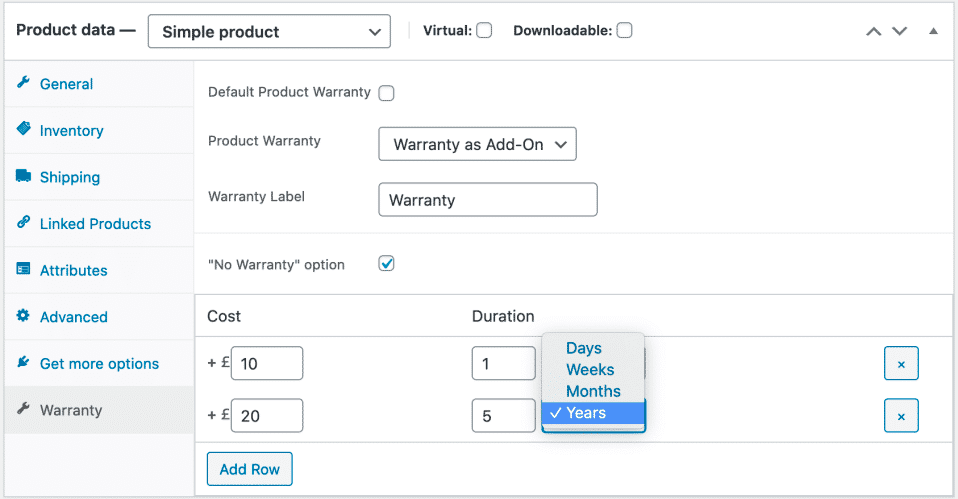Click the Duration column header
958x499 pixels.
click(503, 316)
